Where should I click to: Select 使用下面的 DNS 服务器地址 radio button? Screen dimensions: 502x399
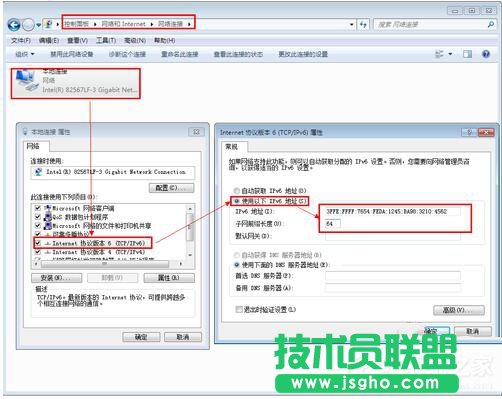point(237,265)
